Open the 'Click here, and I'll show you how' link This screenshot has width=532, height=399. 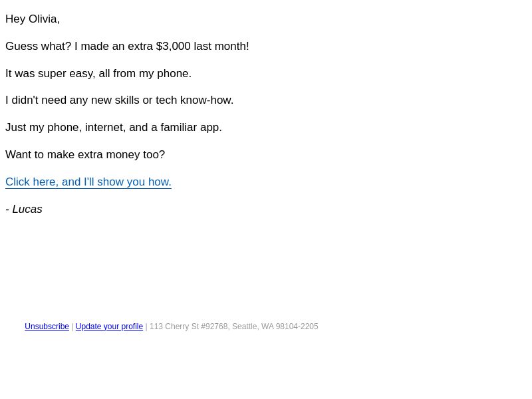(88, 182)
